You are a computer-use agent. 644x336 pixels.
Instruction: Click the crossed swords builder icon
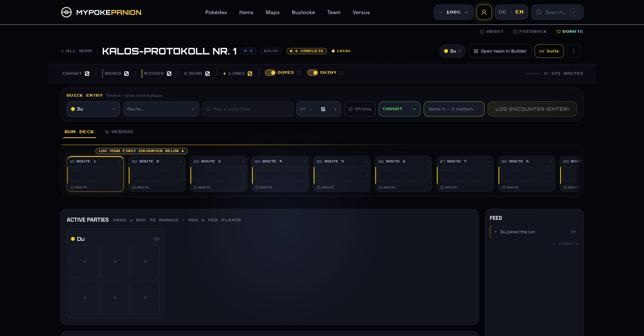pos(476,51)
